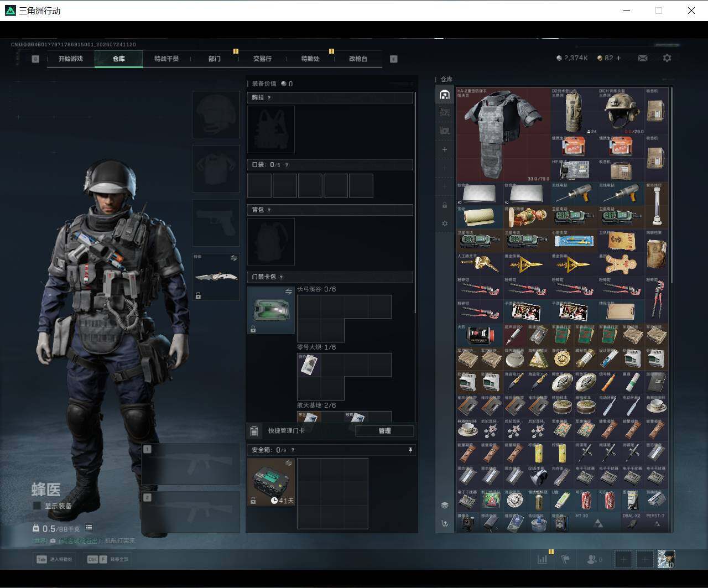
Task: Switch to the 开始游戏 tab
Action: [x=71, y=59]
